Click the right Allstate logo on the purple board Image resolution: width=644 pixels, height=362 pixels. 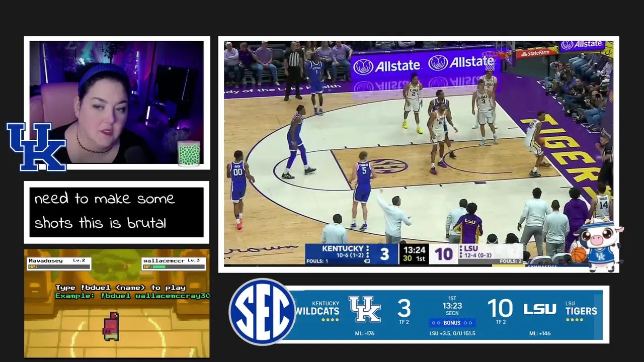point(461,63)
